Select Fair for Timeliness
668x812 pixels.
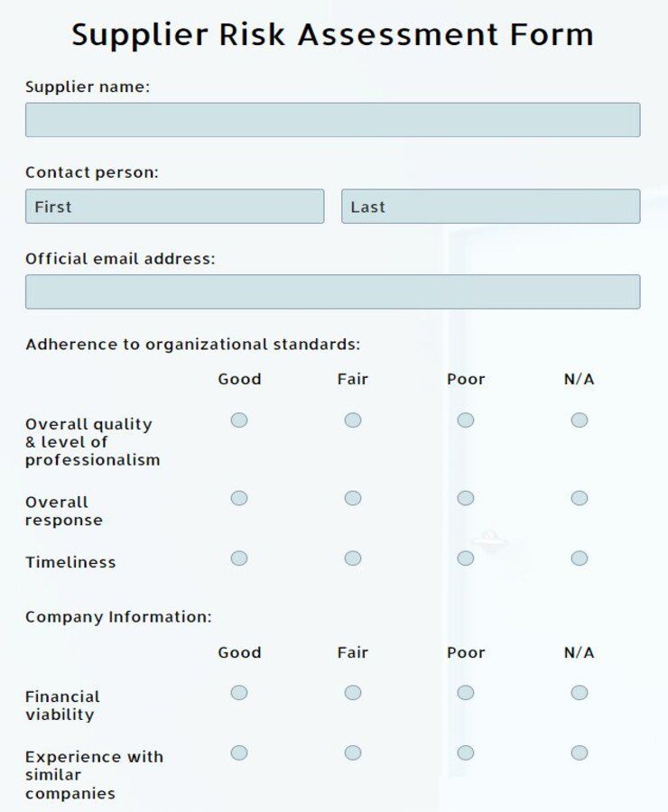click(x=352, y=558)
